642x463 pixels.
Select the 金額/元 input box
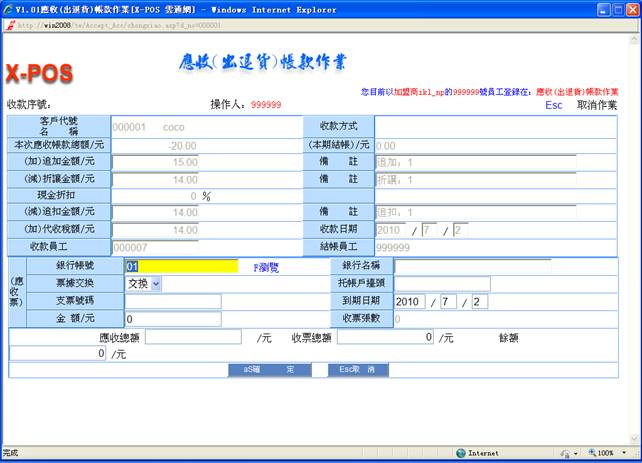[172, 319]
